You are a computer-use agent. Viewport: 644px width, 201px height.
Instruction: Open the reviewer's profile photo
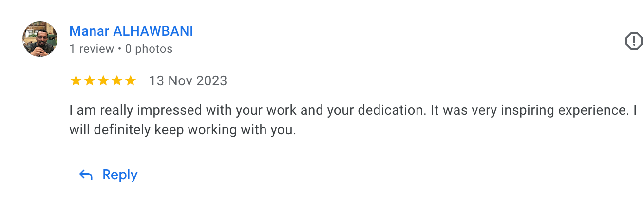point(40,39)
